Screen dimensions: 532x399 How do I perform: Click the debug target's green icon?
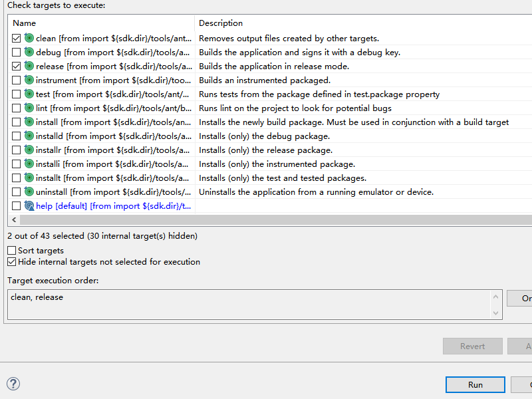click(x=29, y=53)
